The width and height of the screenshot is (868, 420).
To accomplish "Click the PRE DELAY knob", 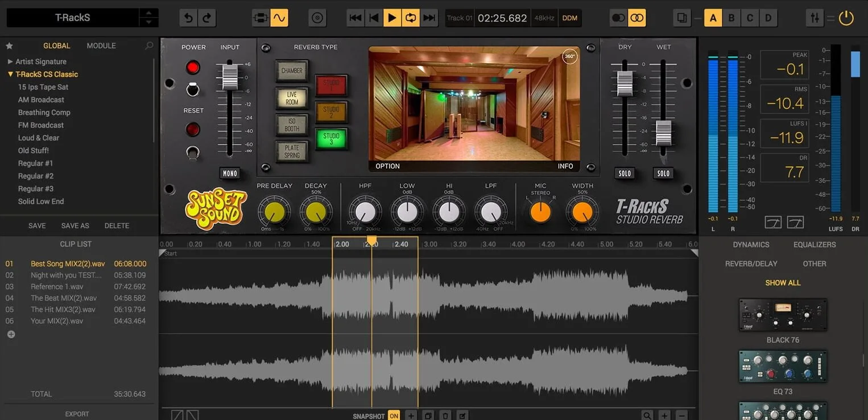I will (274, 212).
